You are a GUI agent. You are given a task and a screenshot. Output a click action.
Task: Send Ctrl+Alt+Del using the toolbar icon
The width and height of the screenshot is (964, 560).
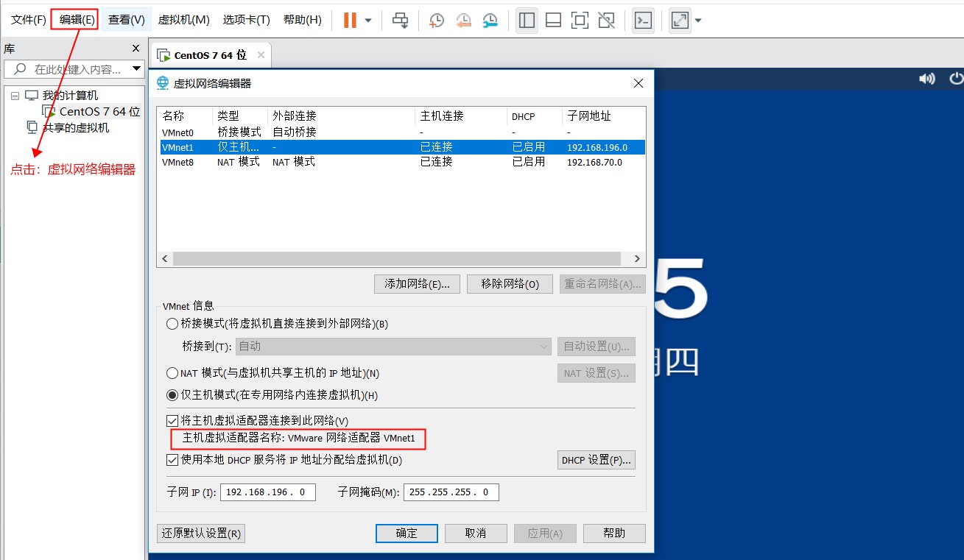pyautogui.click(x=401, y=21)
